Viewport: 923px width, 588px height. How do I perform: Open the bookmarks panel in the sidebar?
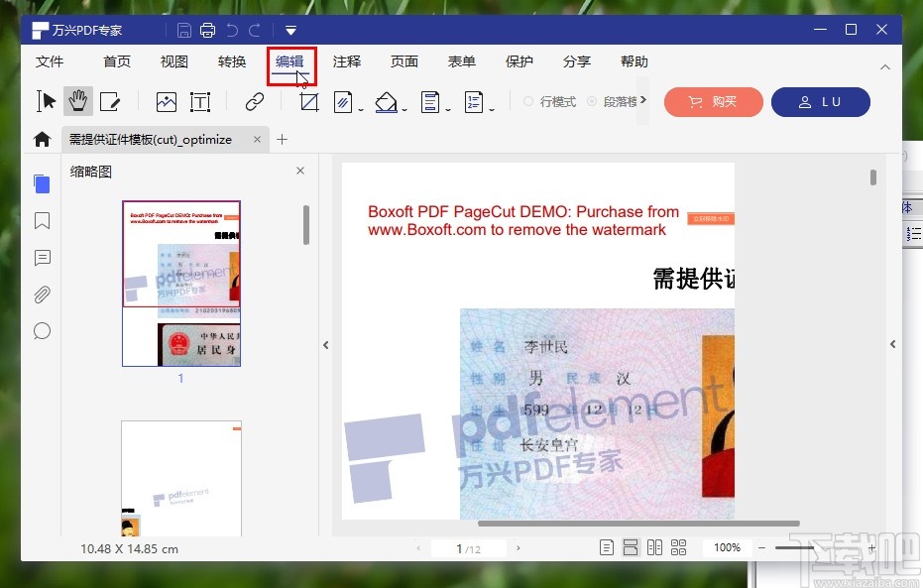pos(42,221)
